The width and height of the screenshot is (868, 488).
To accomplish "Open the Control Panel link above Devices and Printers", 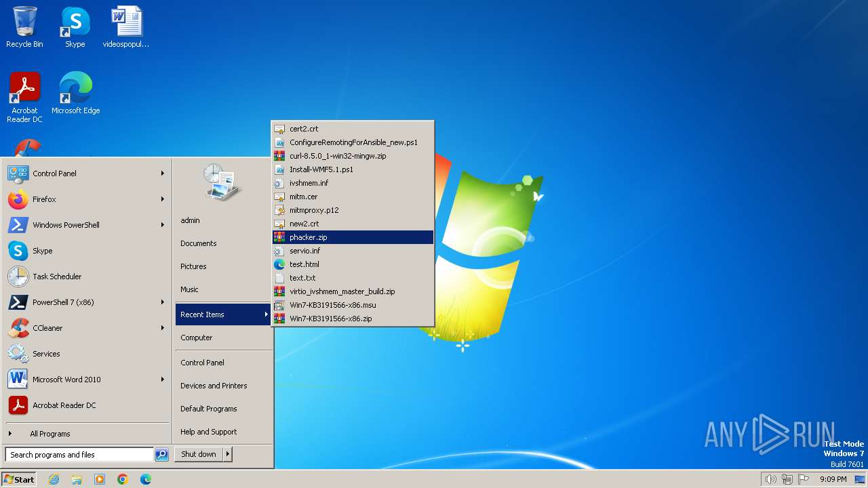I will tap(202, 363).
